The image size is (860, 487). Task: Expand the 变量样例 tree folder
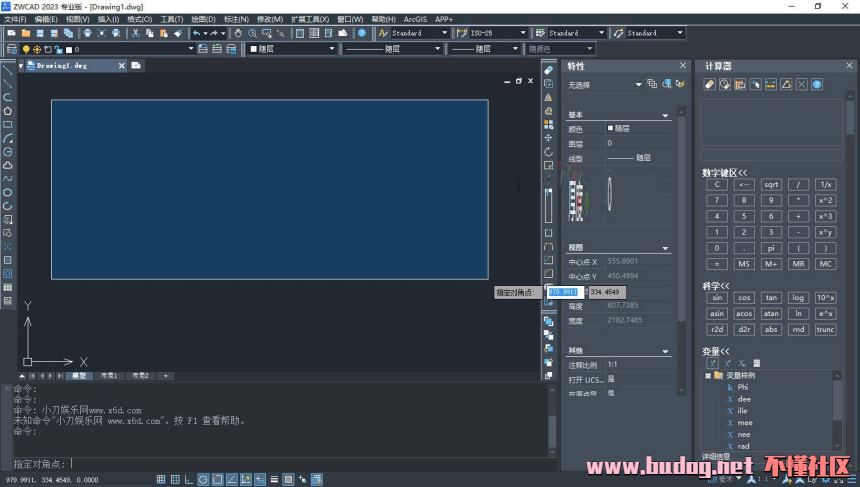coord(708,376)
